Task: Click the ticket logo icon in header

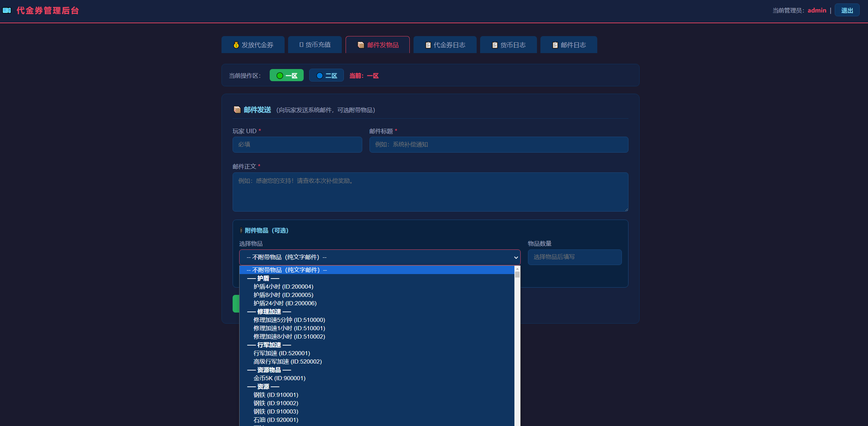Action: point(7,10)
